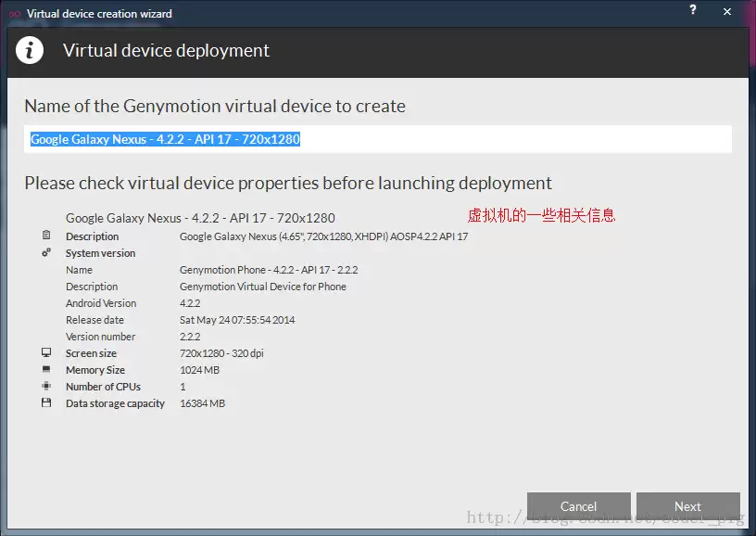Click the Screen size label

pos(91,353)
